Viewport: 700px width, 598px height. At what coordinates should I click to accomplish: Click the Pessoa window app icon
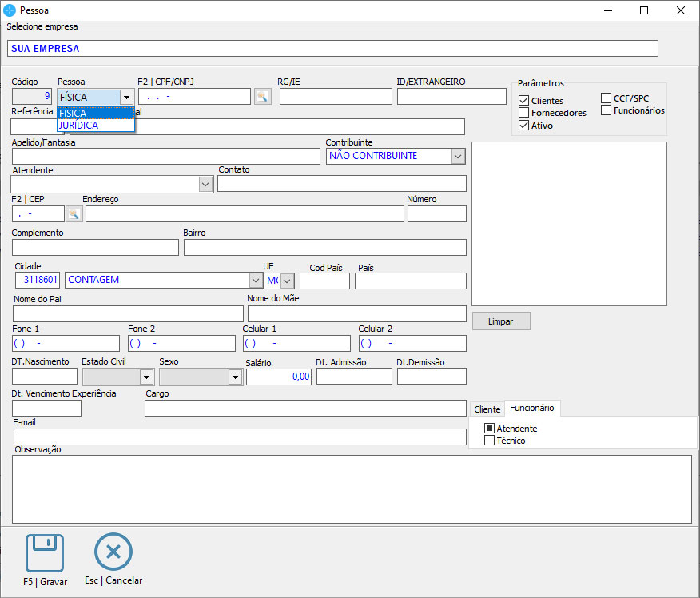pos(10,10)
